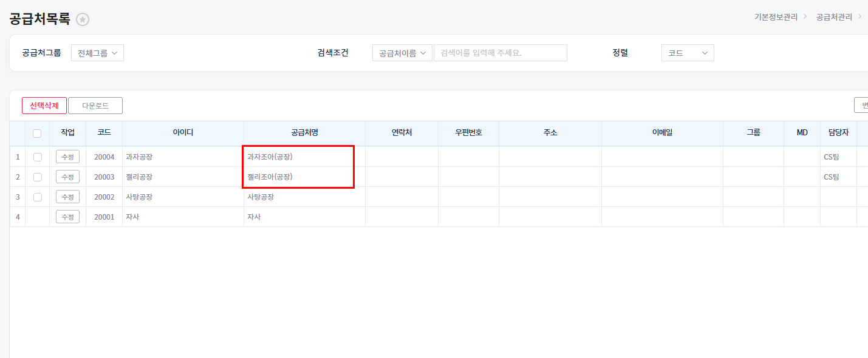Select the 과자조아(공장) supplier name cell
The width and height of the screenshot is (868, 358).
270,157
